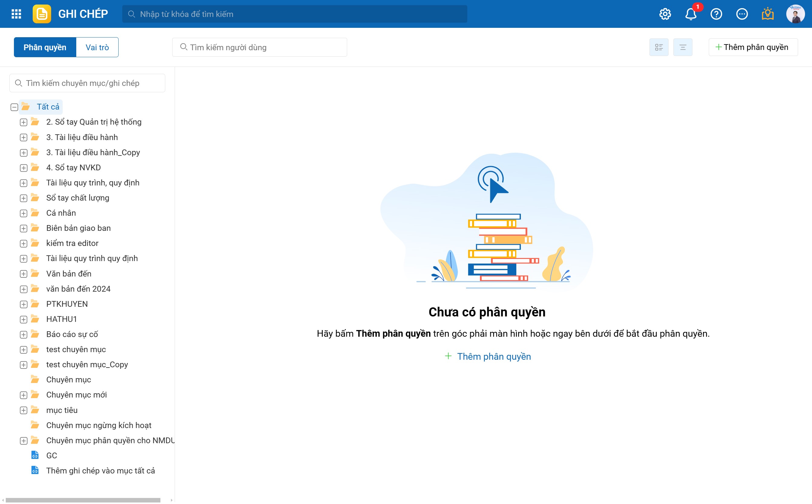The height and width of the screenshot is (504, 812).
Task: Click the center Thêm phân quyền link
Action: (x=488, y=356)
